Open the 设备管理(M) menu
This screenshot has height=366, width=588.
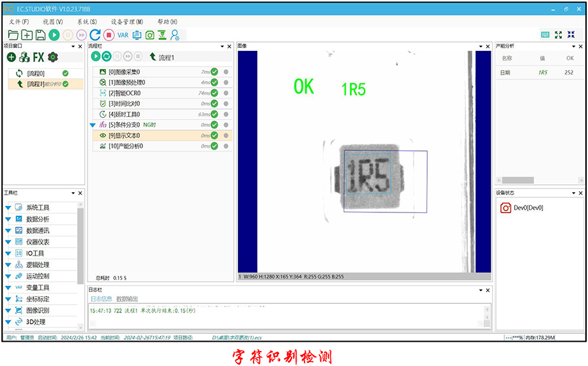127,22
